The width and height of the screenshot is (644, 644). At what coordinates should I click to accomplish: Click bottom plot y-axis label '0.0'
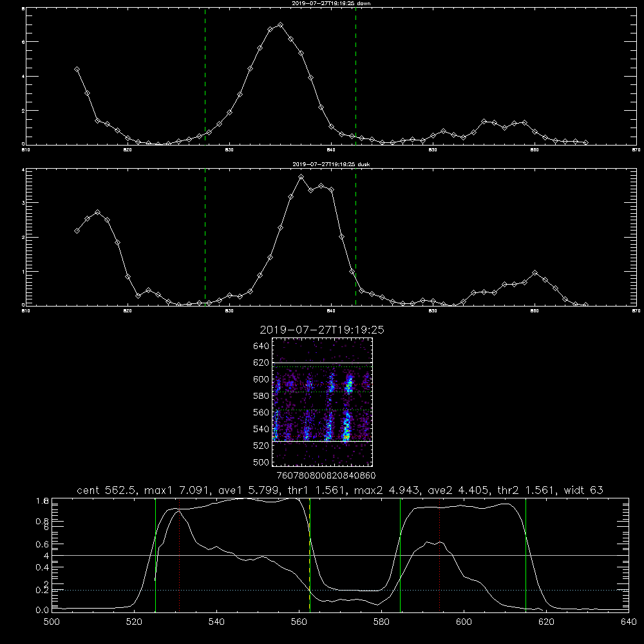click(x=42, y=611)
